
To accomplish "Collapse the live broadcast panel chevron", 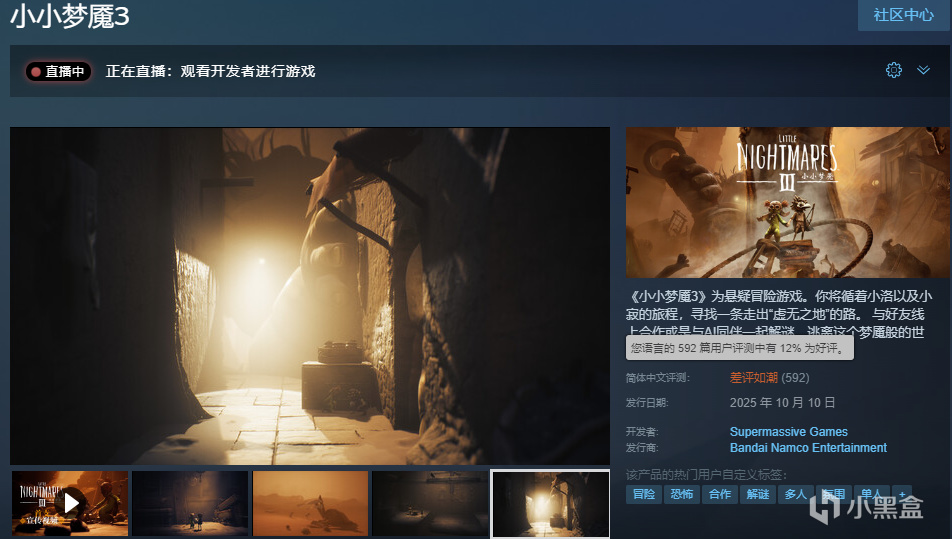I will click(x=923, y=70).
